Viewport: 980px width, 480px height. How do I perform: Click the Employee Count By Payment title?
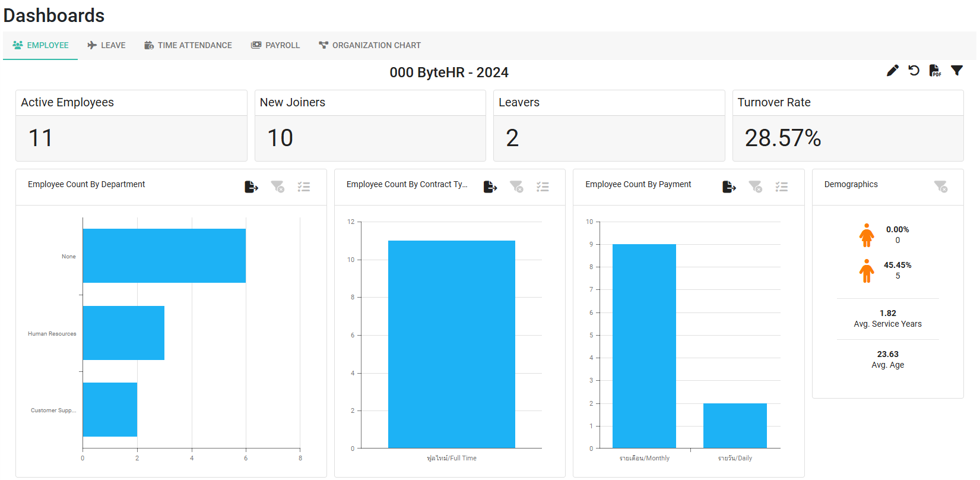tap(638, 184)
